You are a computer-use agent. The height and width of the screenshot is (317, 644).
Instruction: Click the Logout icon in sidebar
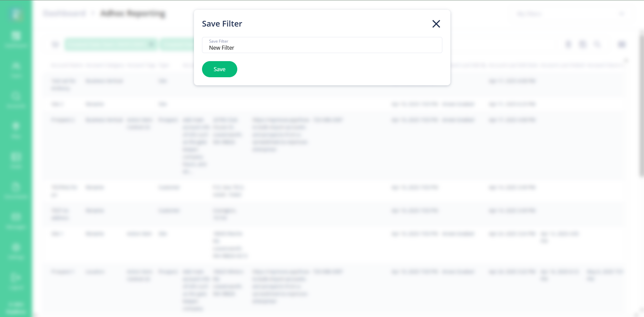16,281
